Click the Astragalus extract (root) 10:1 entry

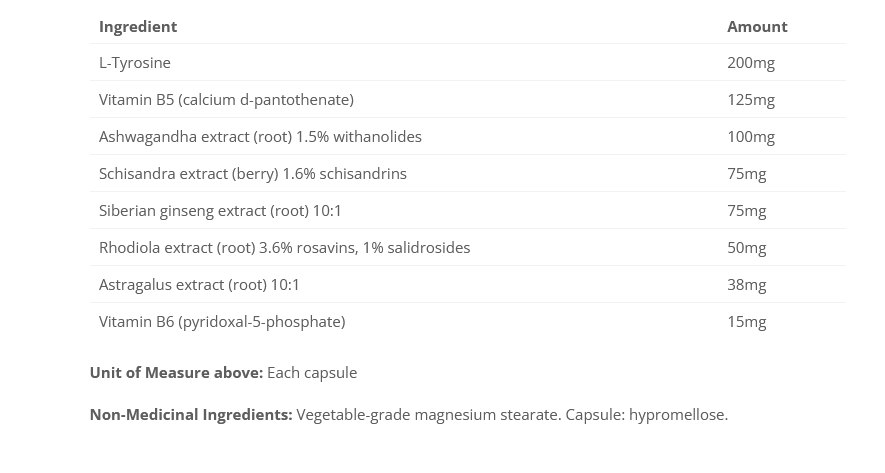pos(199,285)
